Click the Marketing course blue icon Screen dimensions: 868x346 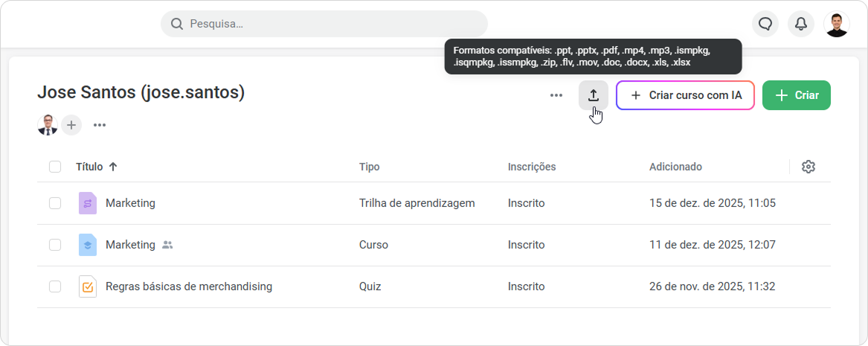88,245
